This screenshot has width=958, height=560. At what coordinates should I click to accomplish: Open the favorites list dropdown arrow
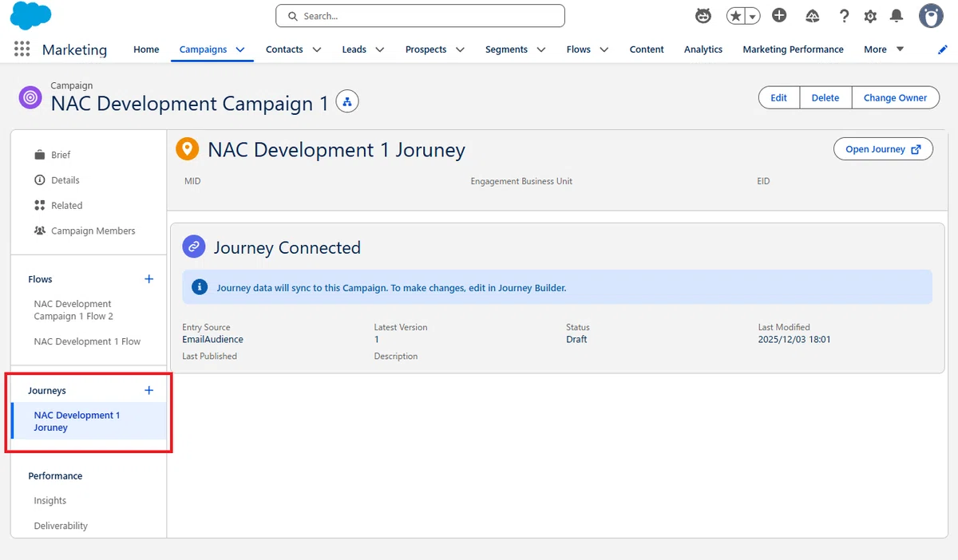click(x=752, y=16)
